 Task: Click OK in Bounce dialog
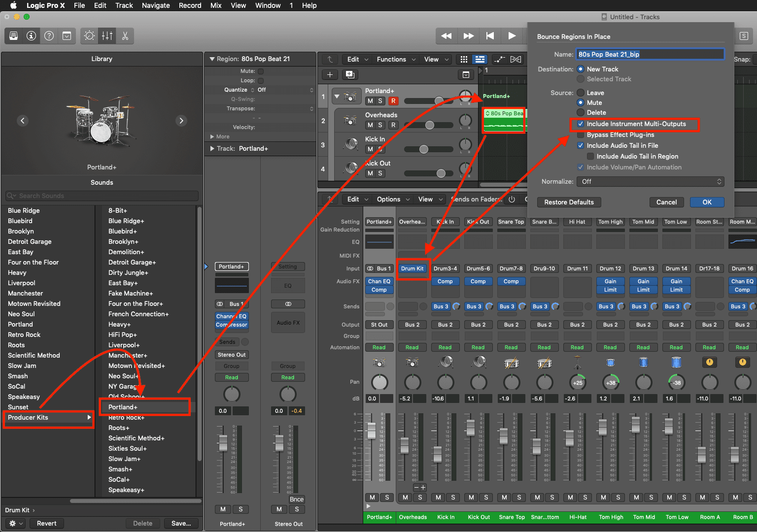pos(707,202)
